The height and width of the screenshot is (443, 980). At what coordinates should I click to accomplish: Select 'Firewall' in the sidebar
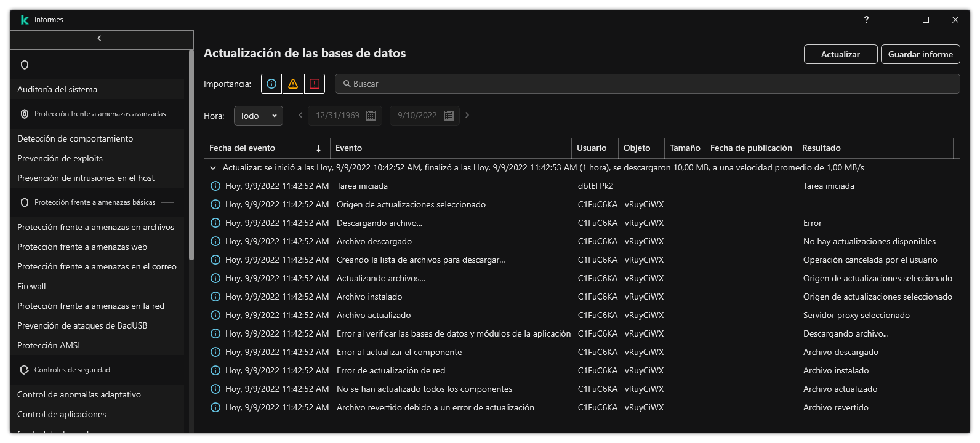coord(31,286)
